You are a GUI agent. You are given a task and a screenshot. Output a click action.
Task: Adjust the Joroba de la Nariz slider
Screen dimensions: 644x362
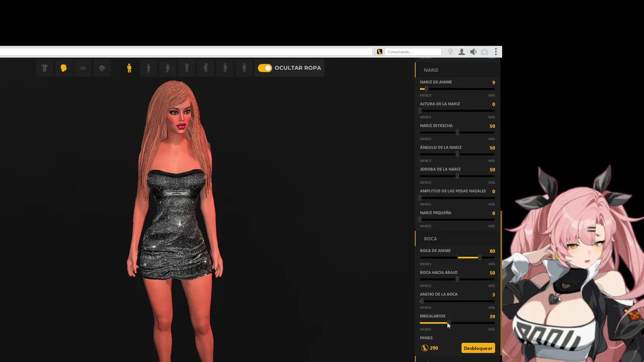tap(457, 176)
